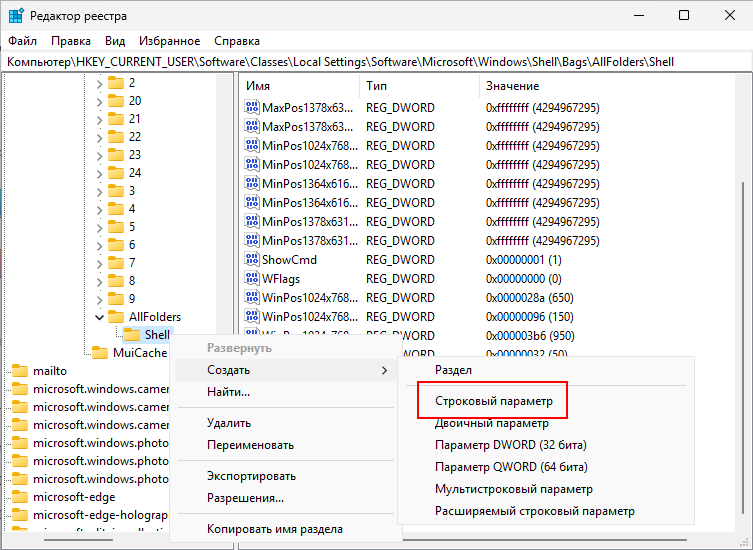Open the Файл menu
Viewport: 753px width, 550px height.
[22, 41]
